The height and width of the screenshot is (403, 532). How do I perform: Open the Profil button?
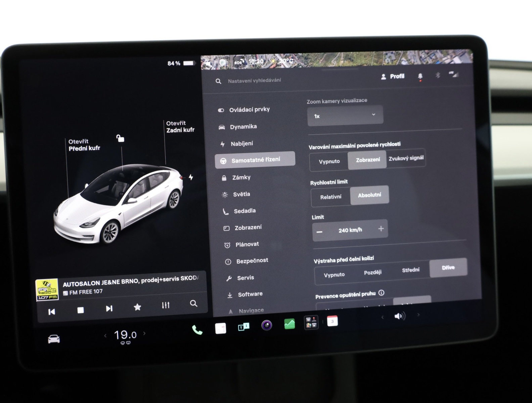(x=393, y=77)
